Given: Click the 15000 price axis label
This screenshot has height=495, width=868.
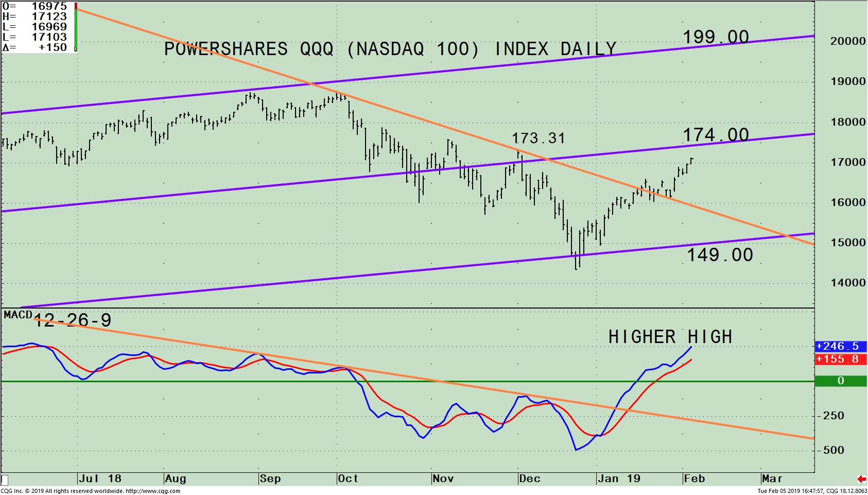Looking at the screenshot, I should [x=848, y=243].
